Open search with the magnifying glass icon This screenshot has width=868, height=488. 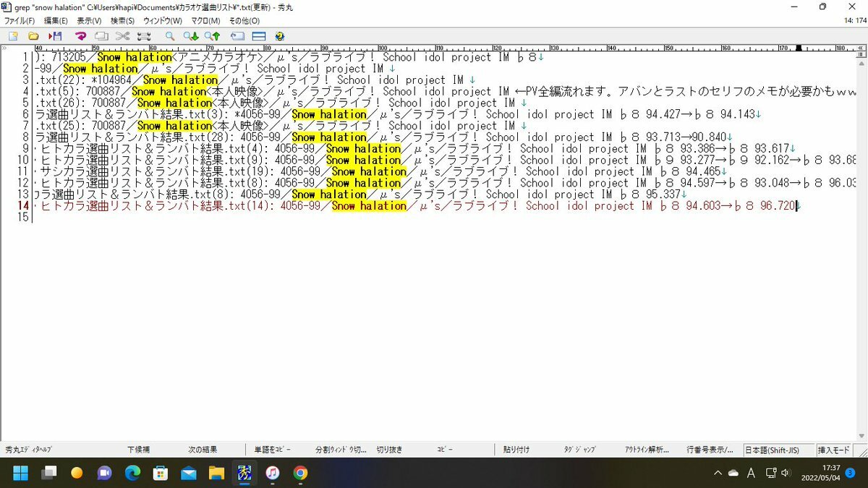pos(169,35)
